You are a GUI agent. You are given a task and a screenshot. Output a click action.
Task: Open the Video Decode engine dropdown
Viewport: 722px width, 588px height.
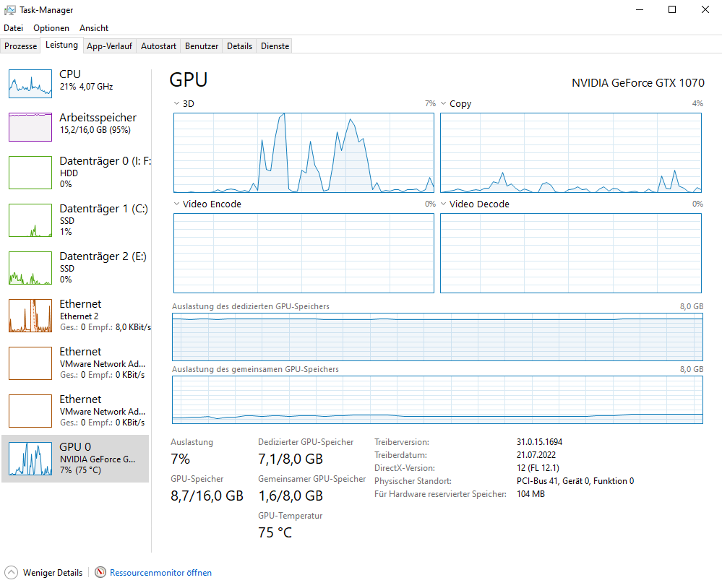tap(444, 204)
